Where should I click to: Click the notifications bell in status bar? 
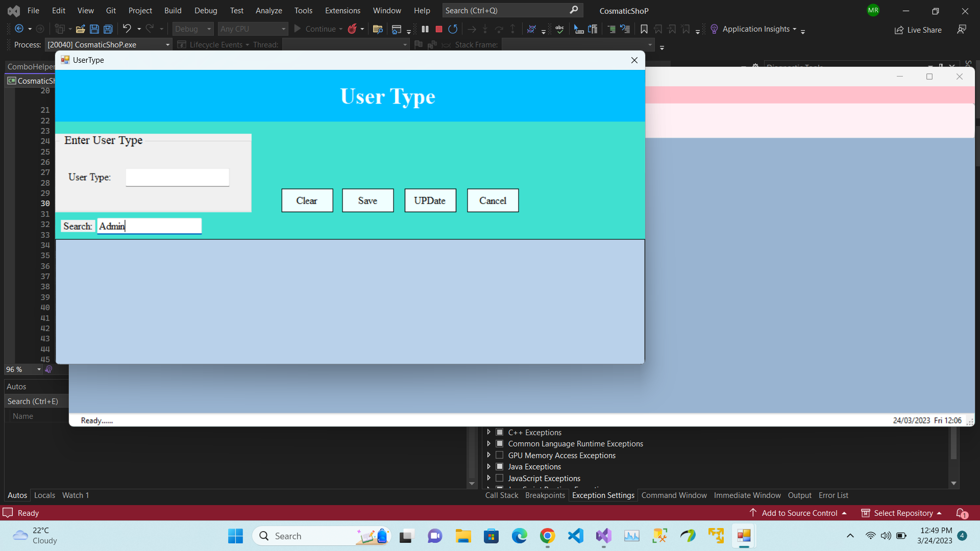tap(962, 513)
